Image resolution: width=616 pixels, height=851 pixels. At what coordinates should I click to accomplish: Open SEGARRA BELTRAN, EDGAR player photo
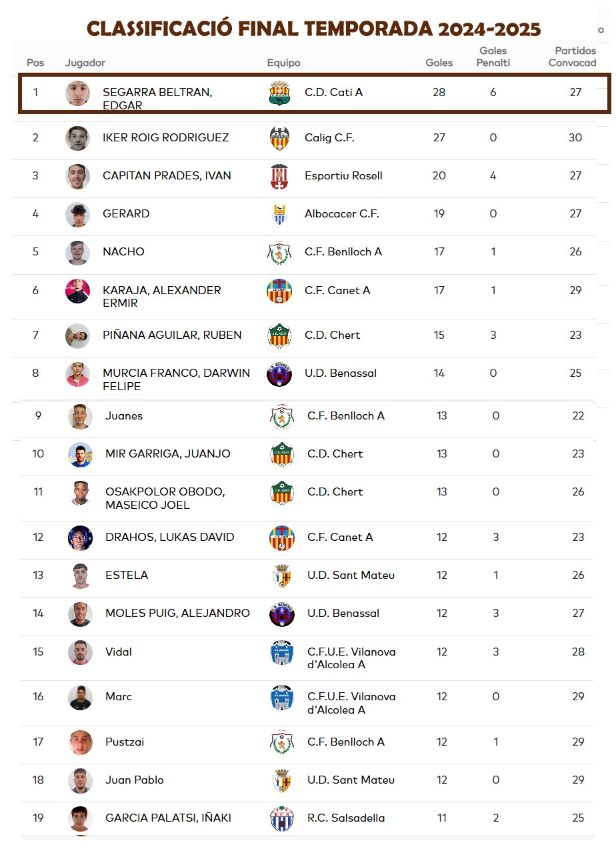click(x=77, y=93)
